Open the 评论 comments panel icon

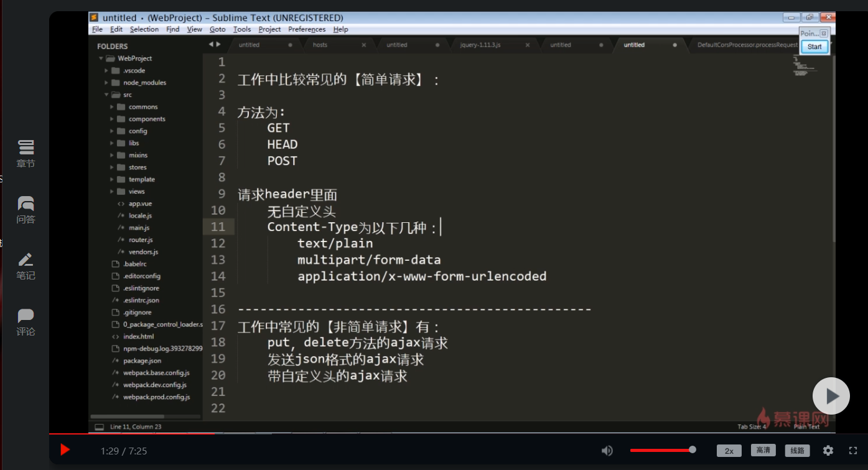[26, 316]
